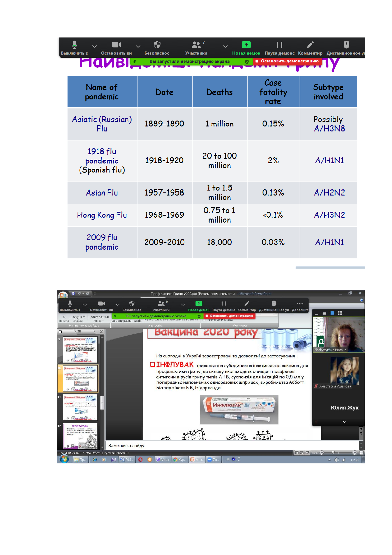The width and height of the screenshot is (392, 555).
Task: Select slide 12 ПРОФІЛАКТИКА thumbnail
Action: (80, 436)
